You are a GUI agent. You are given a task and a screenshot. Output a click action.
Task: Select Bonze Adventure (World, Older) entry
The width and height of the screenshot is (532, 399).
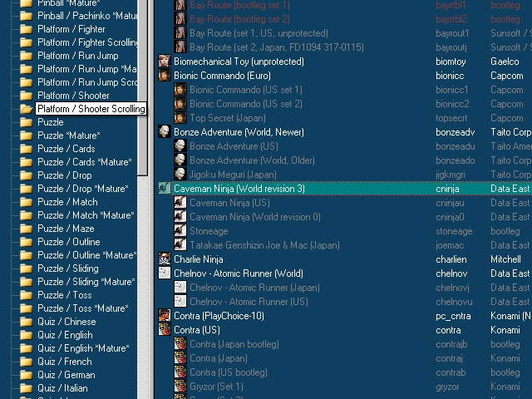[252, 160]
